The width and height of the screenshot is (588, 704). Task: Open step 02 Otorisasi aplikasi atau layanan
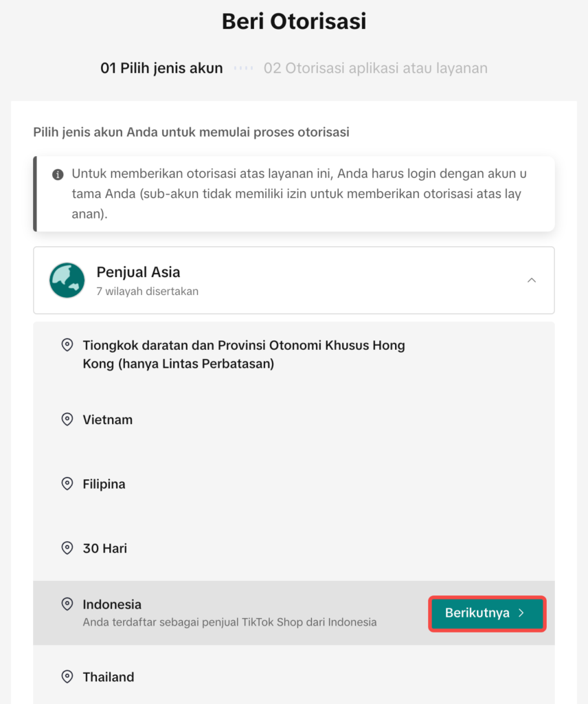pos(376,68)
